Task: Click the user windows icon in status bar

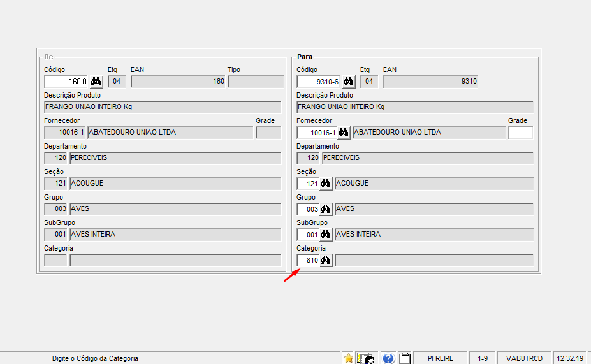Action: click(x=365, y=358)
